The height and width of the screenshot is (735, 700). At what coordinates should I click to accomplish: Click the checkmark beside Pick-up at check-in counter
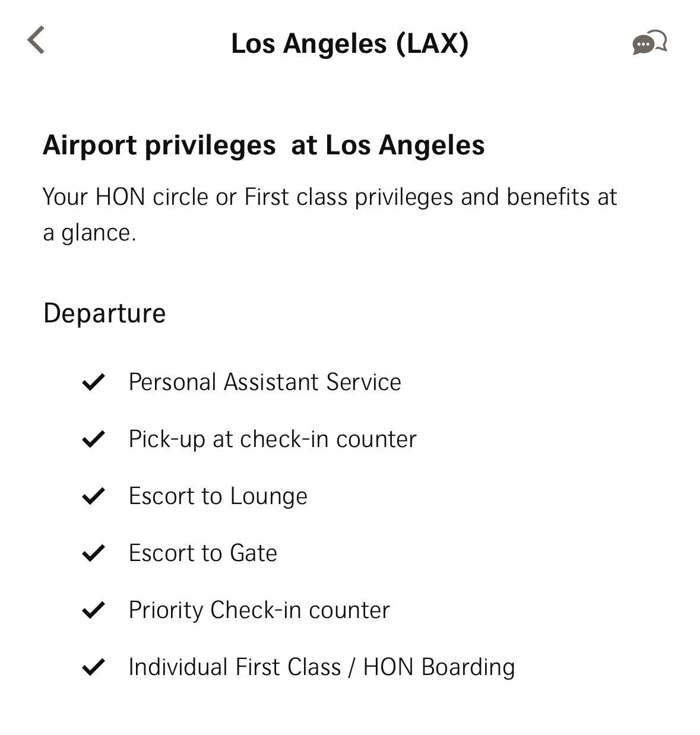[x=93, y=439]
